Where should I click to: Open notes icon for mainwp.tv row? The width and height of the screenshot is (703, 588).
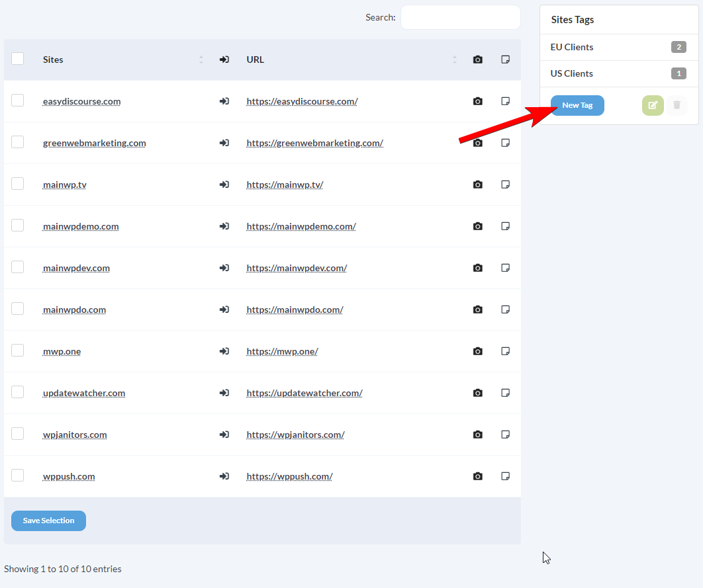[x=505, y=185]
